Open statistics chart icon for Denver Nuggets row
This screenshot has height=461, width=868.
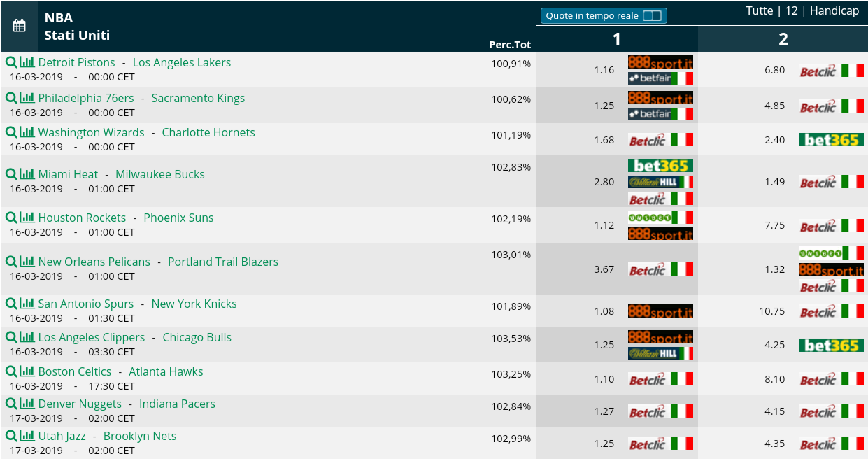point(27,403)
